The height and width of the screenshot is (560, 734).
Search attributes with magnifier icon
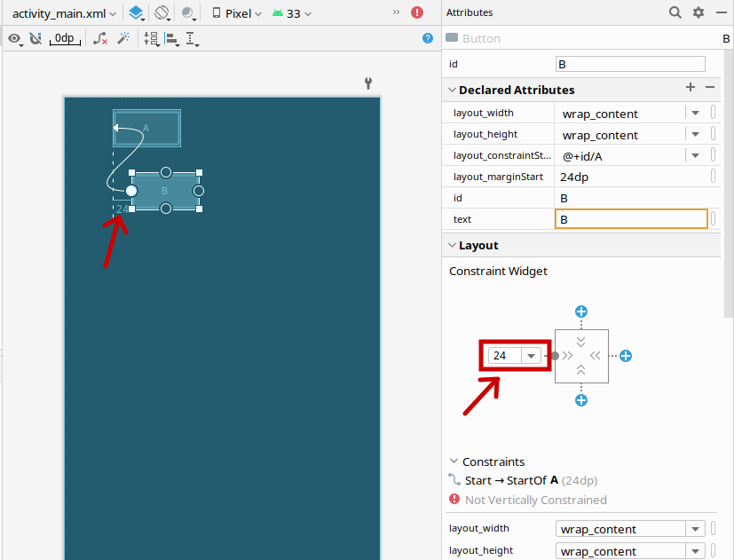pyautogui.click(x=675, y=12)
